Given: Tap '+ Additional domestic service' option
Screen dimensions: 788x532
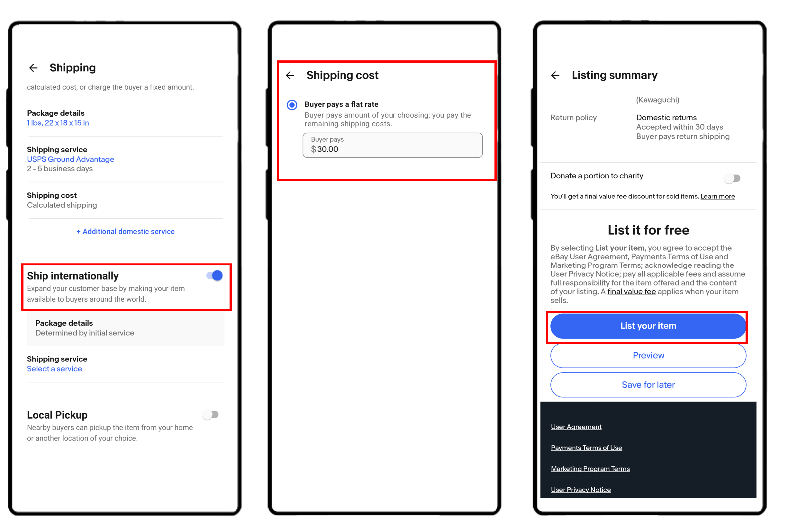Looking at the screenshot, I should 125,232.
